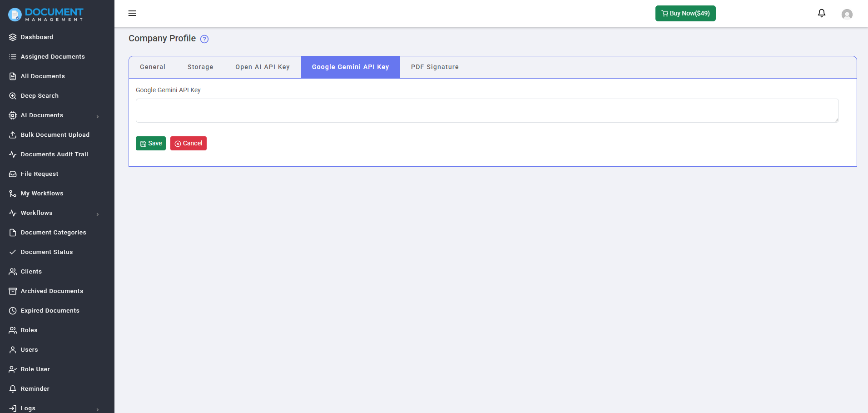
Task: Click the Document Management logo
Action: [x=46, y=14]
